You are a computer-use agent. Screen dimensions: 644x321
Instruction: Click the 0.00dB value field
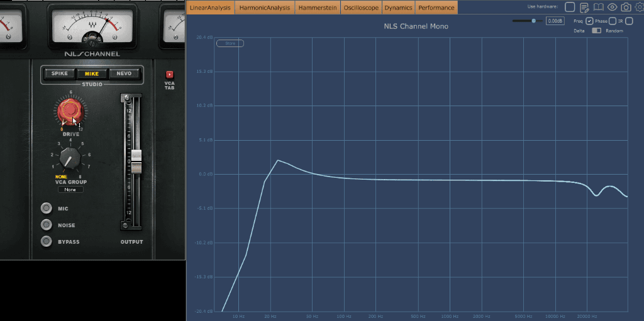(555, 21)
